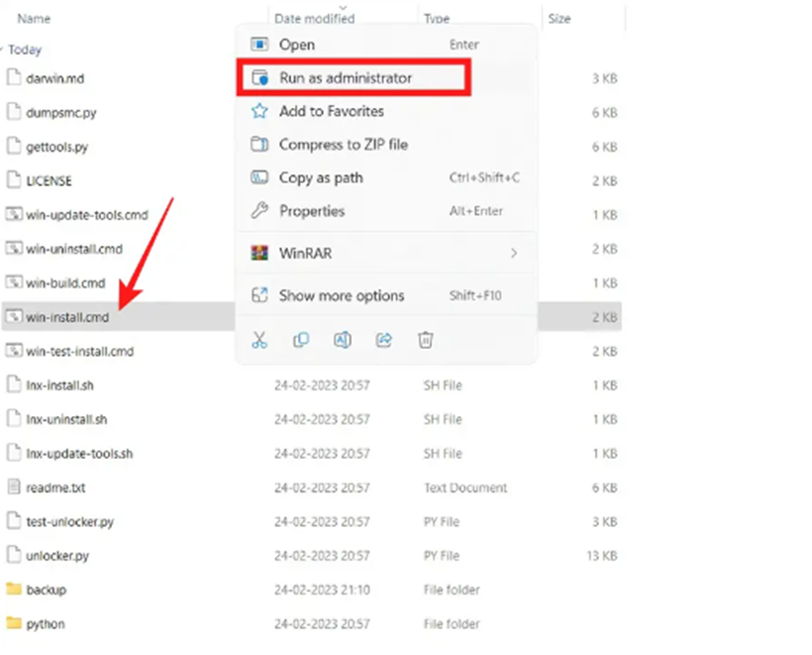Viewport: 812px width, 655px height.
Task: Open Properties from context menu
Action: click(x=386, y=210)
